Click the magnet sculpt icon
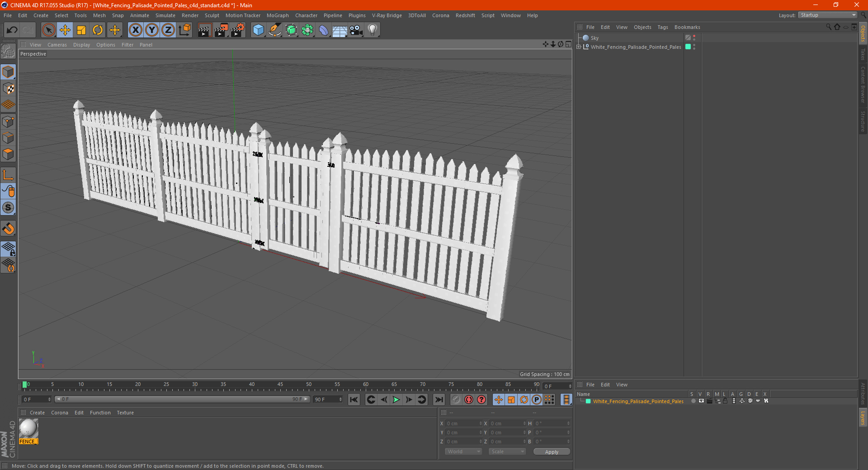Image resolution: width=868 pixels, height=470 pixels. 8,229
